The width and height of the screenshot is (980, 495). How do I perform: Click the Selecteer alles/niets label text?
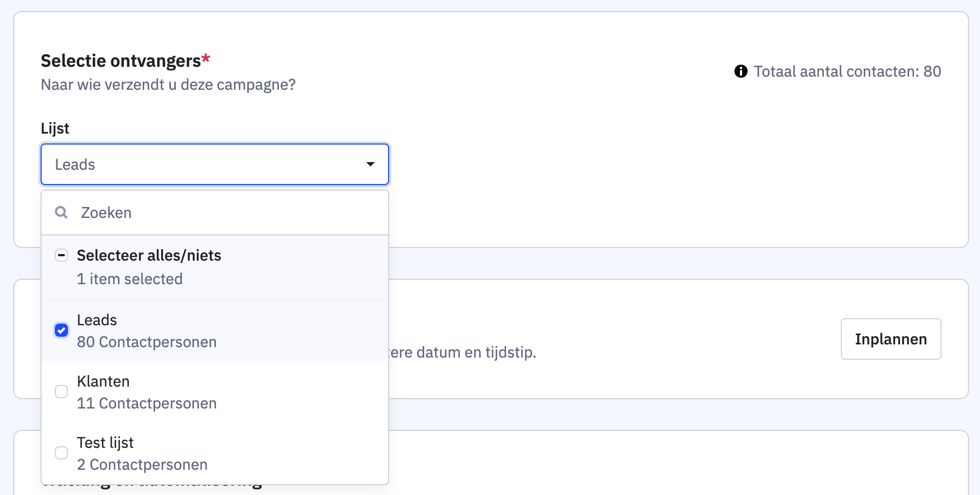(149, 255)
